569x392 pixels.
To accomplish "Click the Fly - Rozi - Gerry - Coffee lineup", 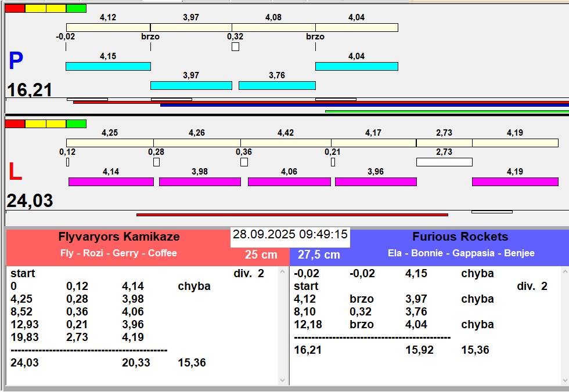I will coord(118,253).
